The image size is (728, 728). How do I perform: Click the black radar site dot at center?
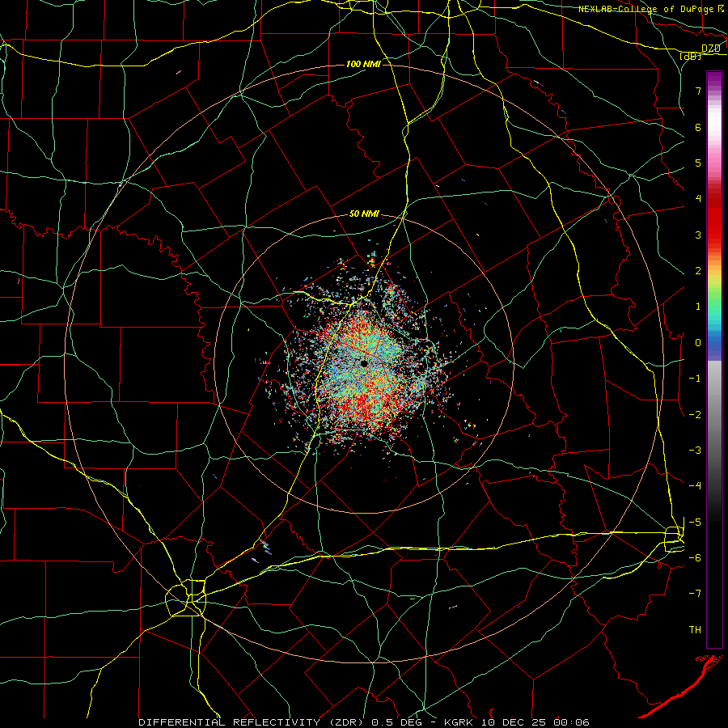click(364, 363)
